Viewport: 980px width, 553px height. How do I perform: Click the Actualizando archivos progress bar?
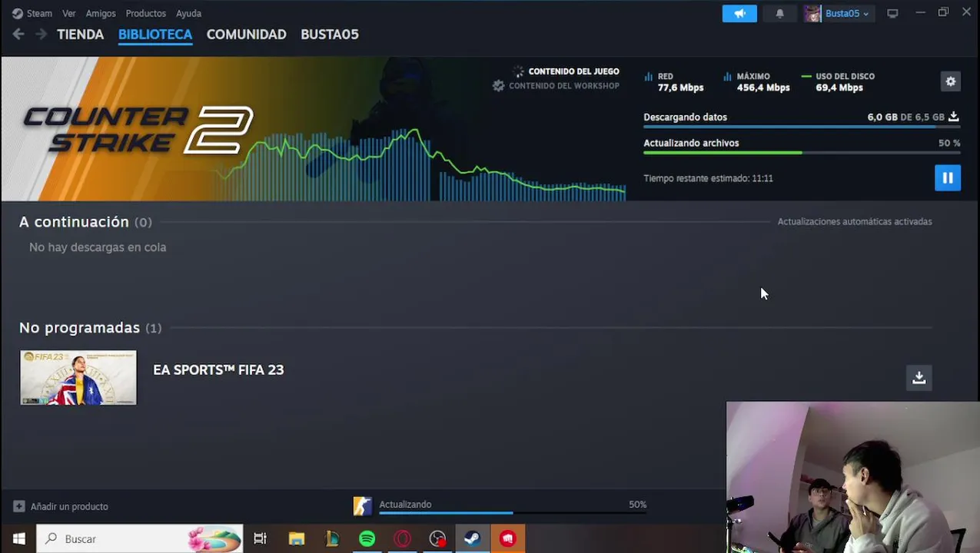tap(802, 153)
